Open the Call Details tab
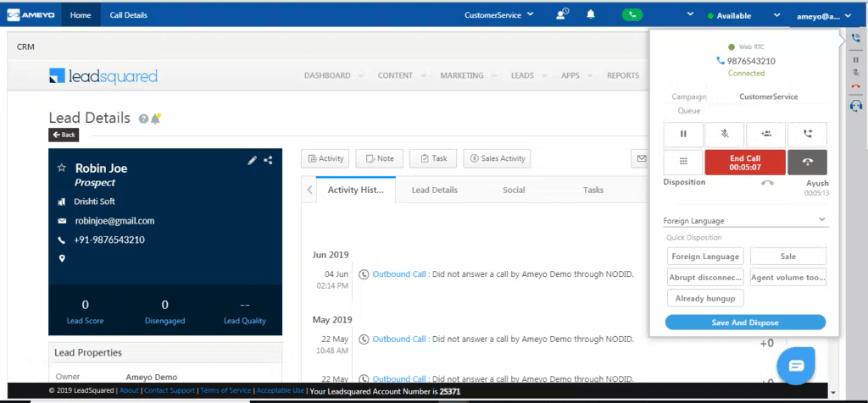 (x=128, y=14)
